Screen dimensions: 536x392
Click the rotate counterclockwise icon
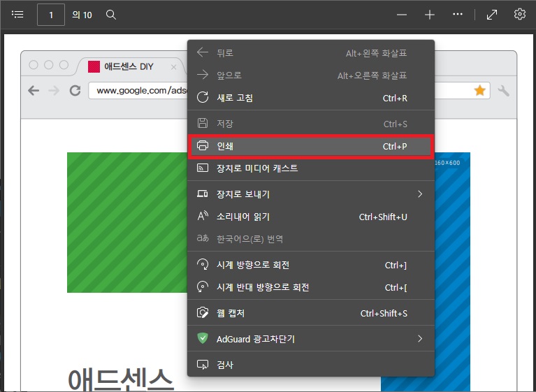coord(203,286)
